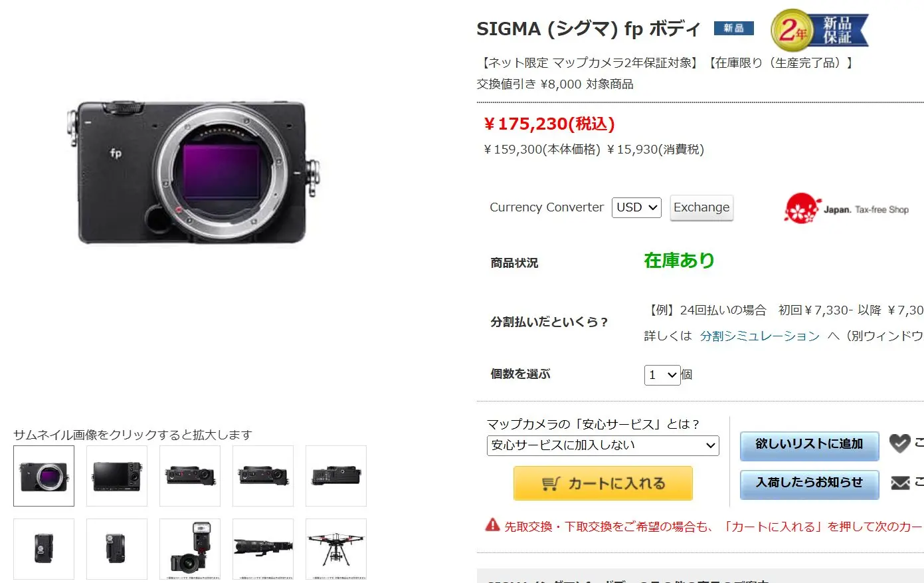Screen dimensions: 924x583
Task: Open the quantity selector dropdown
Action: (662, 375)
